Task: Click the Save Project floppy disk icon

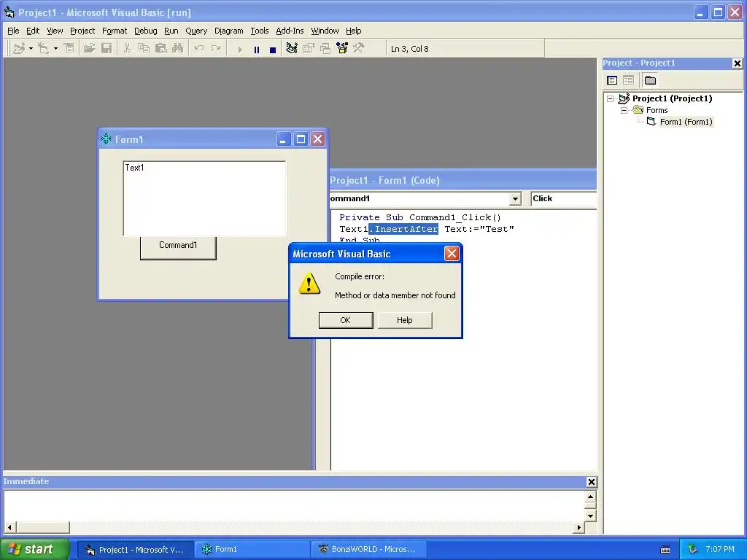Action: coord(107,49)
